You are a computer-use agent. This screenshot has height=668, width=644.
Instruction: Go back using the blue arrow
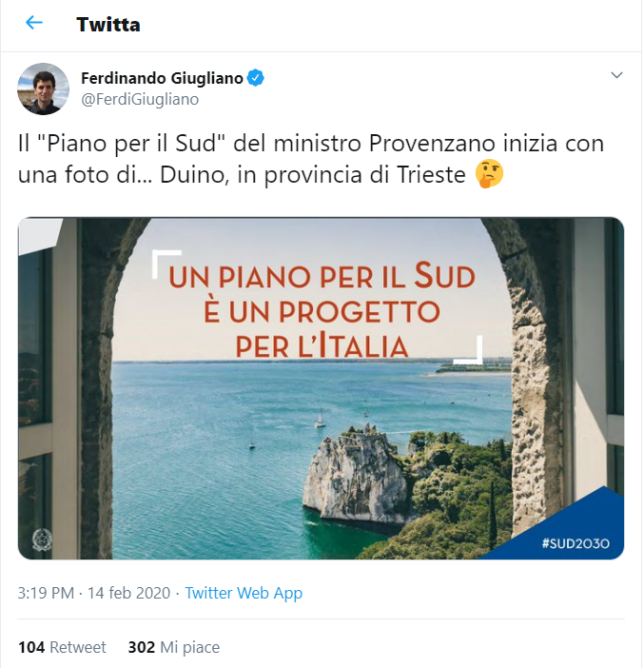point(34,23)
